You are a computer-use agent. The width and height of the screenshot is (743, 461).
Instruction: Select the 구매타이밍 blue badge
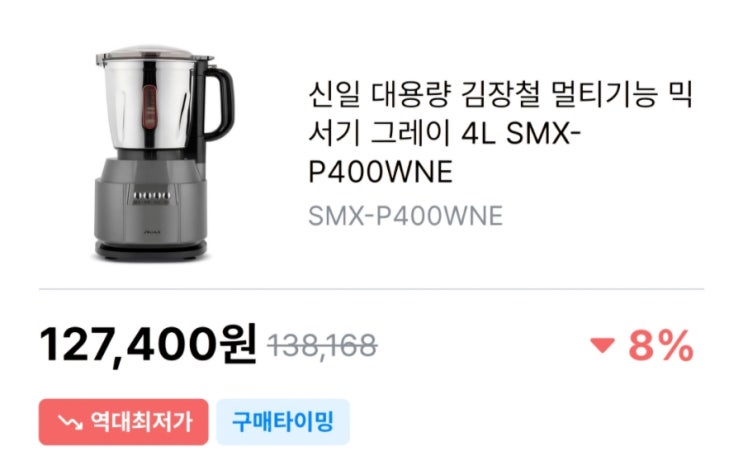(283, 422)
